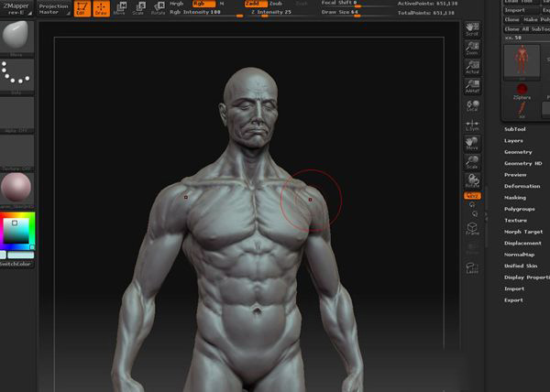
Task: Click the Scroll navigation icon
Action: click(472, 29)
